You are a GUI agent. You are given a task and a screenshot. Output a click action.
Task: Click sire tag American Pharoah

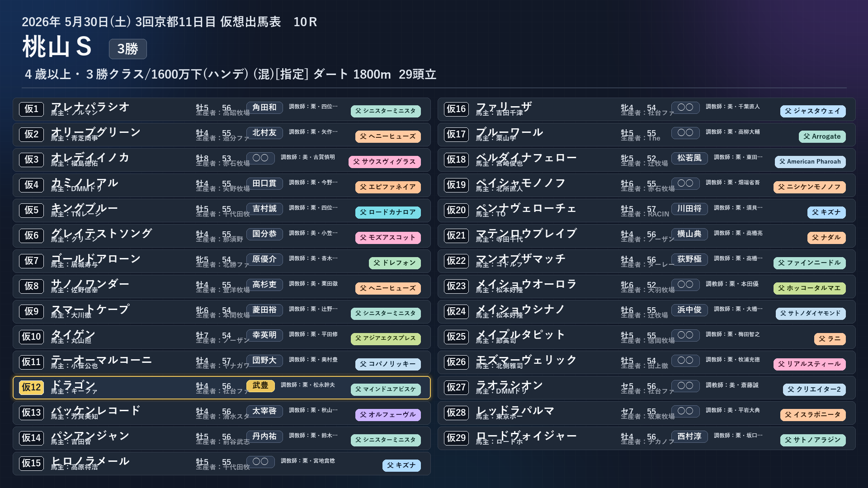pos(810,162)
